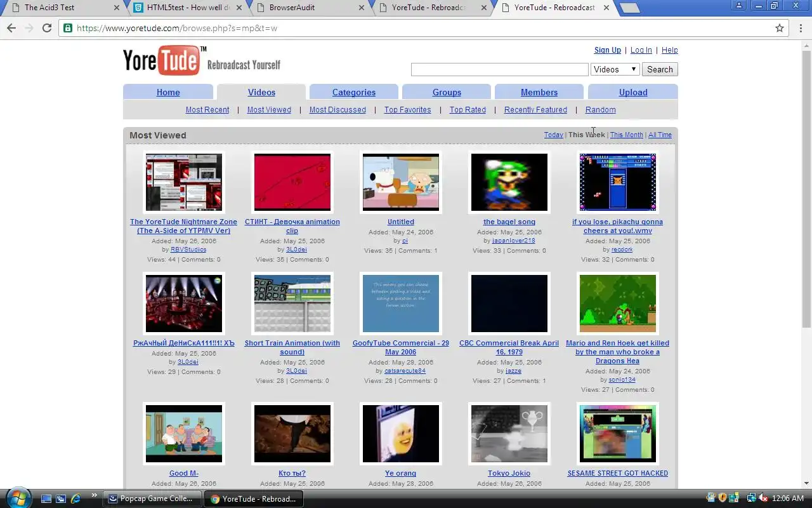Viewport: 812px width, 508px height.
Task: Open Top Rated videos
Action: (x=468, y=110)
